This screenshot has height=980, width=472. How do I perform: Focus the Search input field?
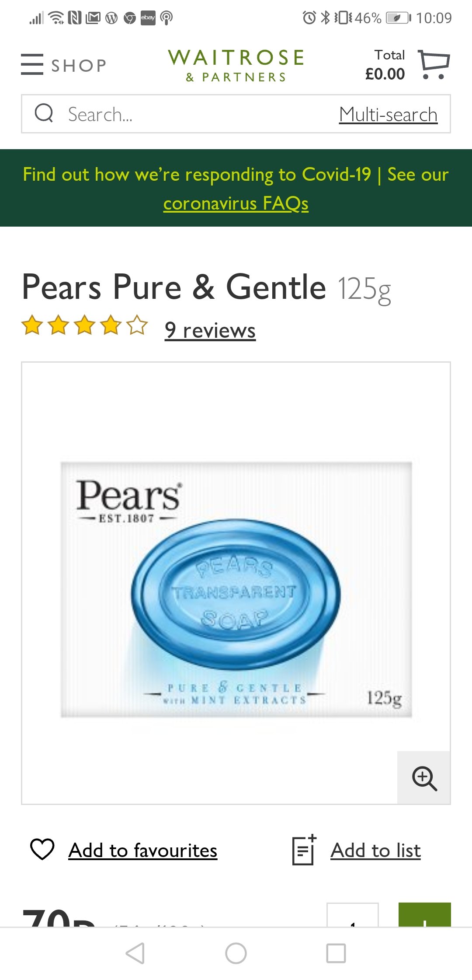click(197, 114)
